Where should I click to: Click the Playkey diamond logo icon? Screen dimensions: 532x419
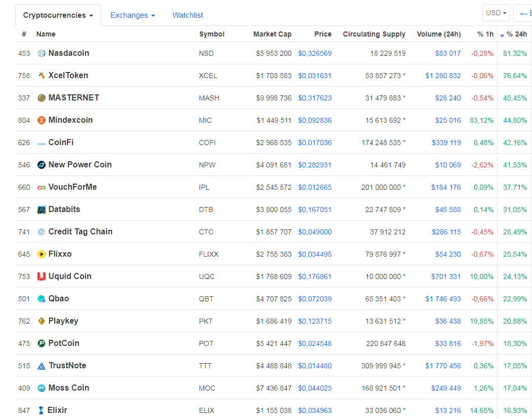pyautogui.click(x=42, y=321)
